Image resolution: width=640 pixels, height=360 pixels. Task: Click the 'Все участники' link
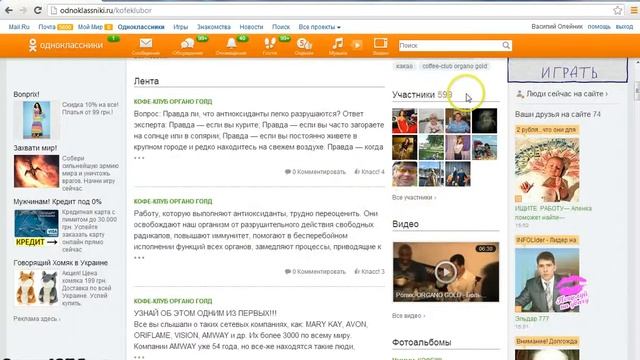[x=414, y=198]
